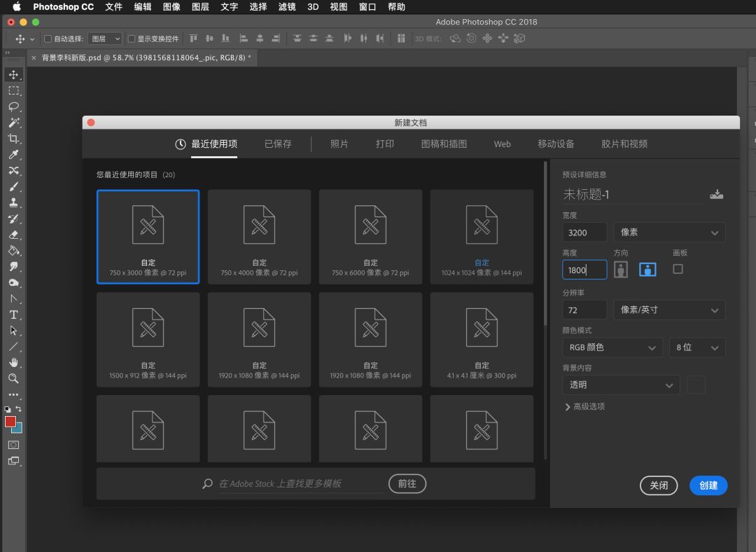
Task: Select the Crop tool
Action: [13, 139]
